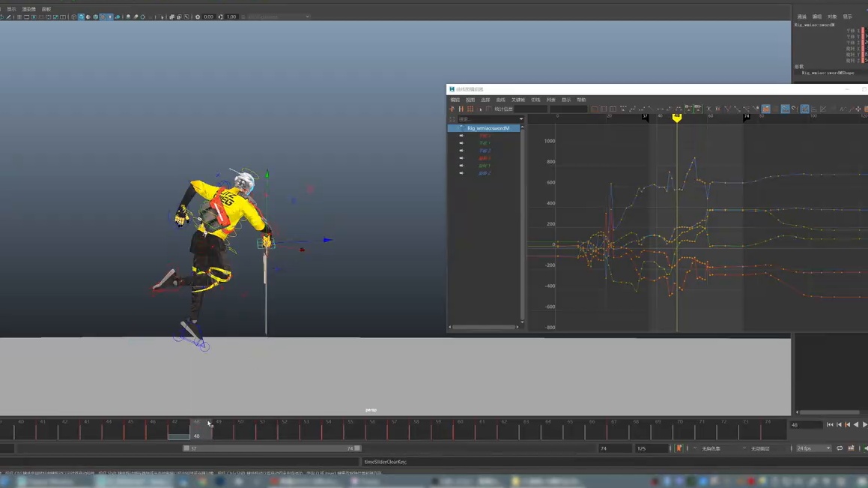Click the range end field showing 125

(x=651, y=448)
